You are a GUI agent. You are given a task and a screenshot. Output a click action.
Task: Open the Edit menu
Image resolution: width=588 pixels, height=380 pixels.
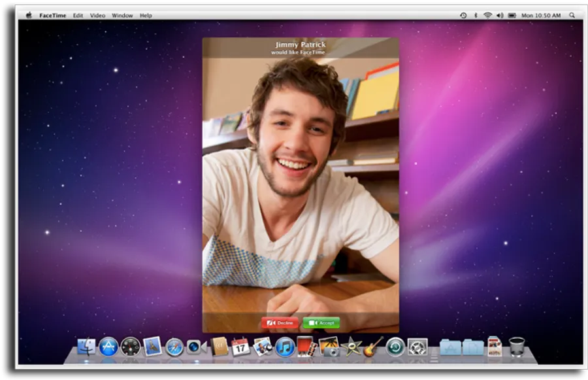coord(78,16)
